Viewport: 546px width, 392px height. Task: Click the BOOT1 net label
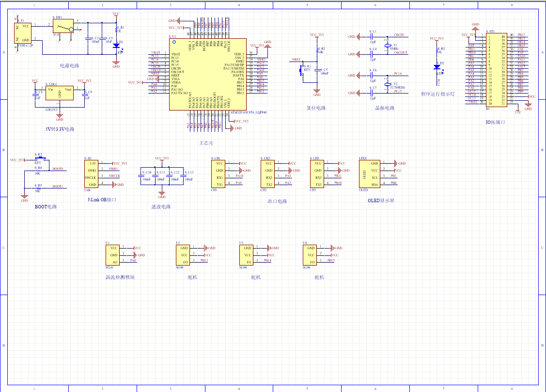click(x=58, y=187)
